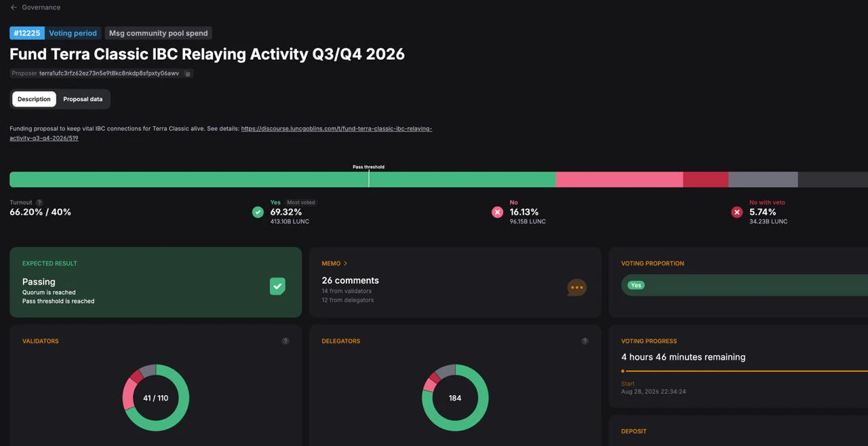Click the Voting period status badge
Image resolution: width=868 pixels, height=446 pixels.
(73, 33)
